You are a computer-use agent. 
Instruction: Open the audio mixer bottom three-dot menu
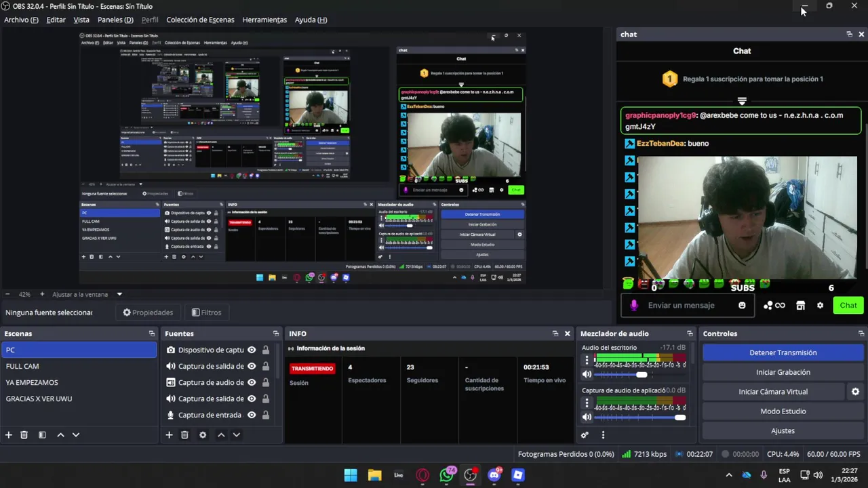pyautogui.click(x=603, y=435)
